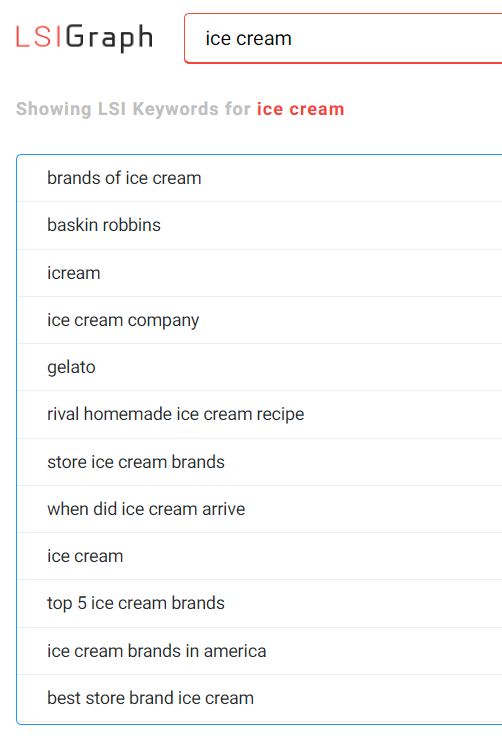This screenshot has width=502, height=747.
Task: Pick 'ice cream brands in america' keyword
Action: 260,651
